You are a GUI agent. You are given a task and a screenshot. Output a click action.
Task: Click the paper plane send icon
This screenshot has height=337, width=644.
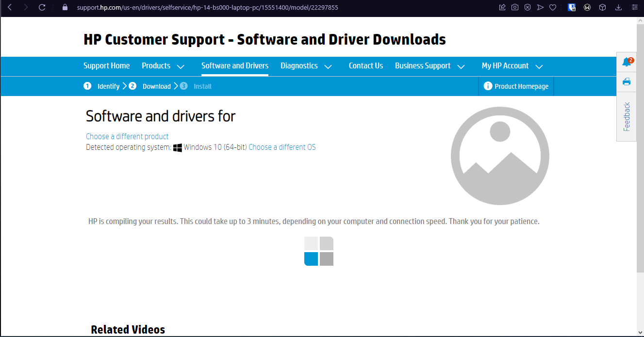tap(540, 7)
